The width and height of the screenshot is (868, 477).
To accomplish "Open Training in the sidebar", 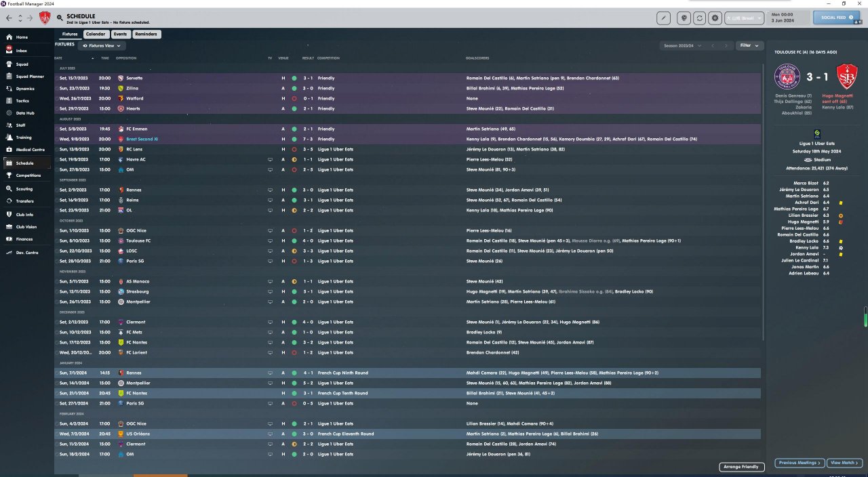I will pos(27,138).
